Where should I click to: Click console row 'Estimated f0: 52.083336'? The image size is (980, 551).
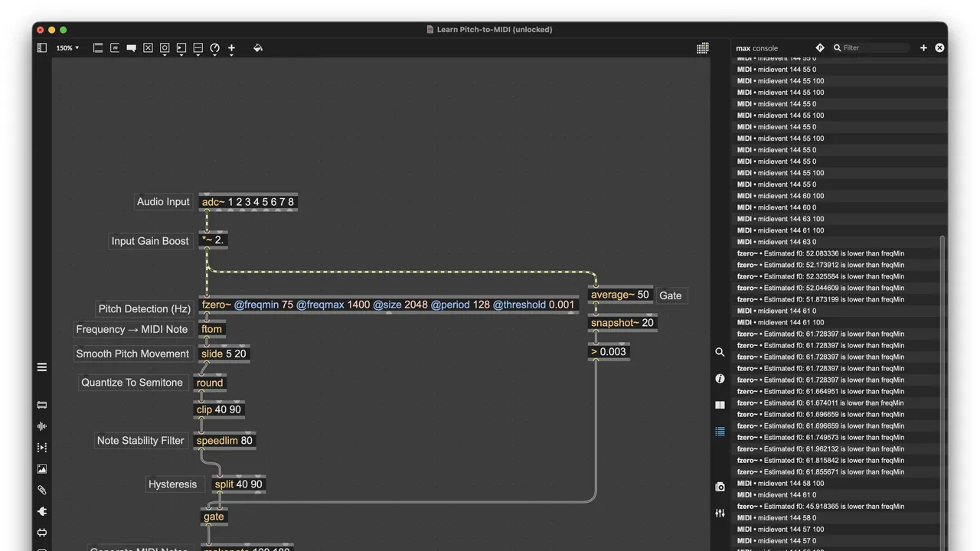835,253
